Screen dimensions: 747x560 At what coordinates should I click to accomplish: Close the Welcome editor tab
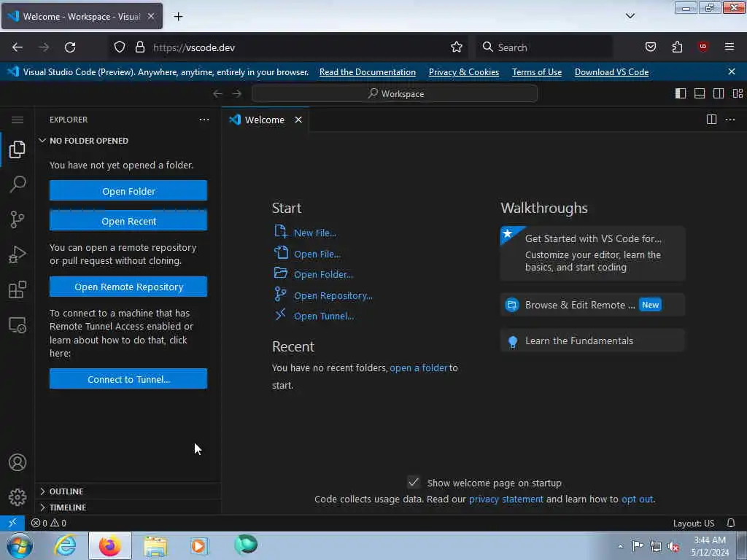click(298, 120)
